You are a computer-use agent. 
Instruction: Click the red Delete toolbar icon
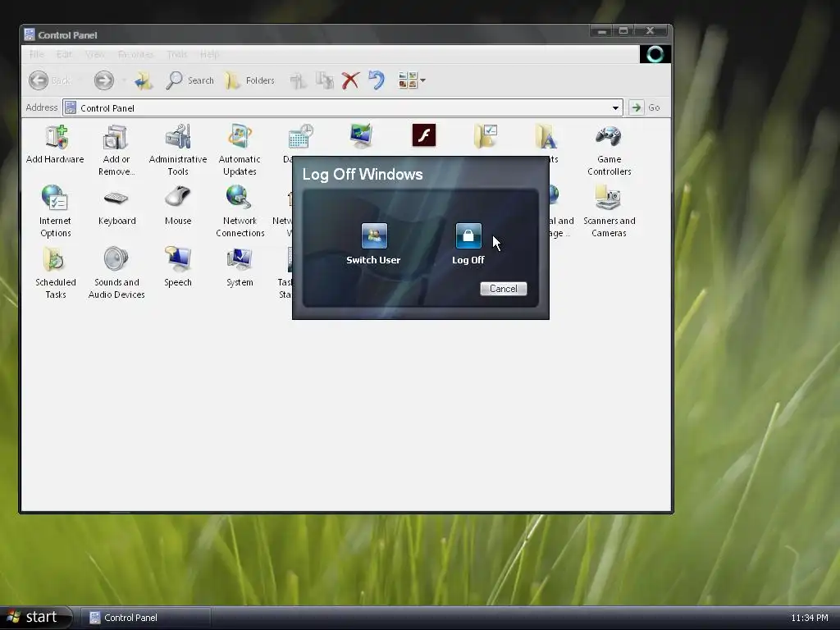point(350,80)
